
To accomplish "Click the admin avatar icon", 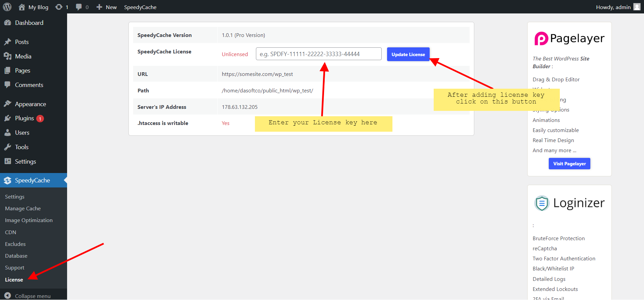I will tap(637, 7).
